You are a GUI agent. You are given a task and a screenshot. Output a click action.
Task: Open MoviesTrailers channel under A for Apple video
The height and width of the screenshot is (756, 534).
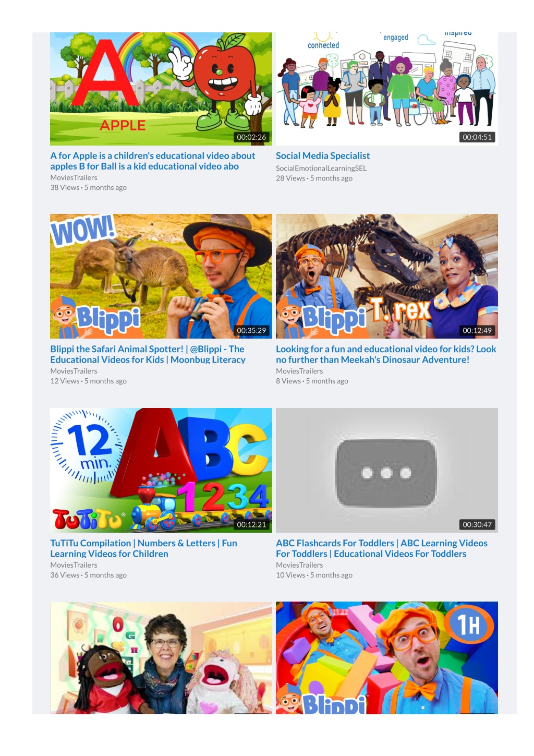74,177
